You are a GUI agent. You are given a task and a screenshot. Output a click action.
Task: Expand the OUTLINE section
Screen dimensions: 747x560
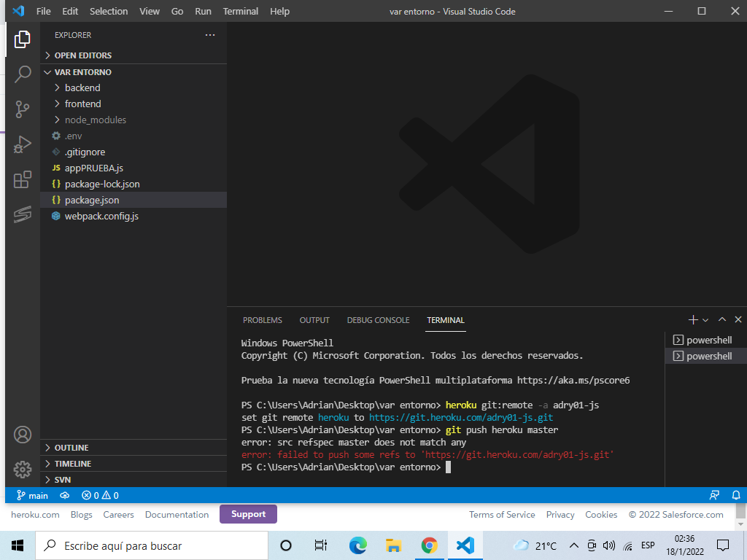(x=133, y=448)
